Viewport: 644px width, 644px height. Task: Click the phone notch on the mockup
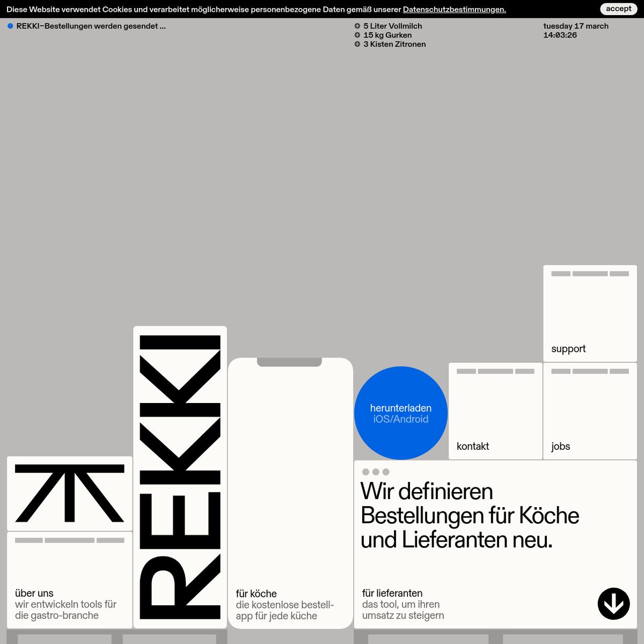(289, 362)
